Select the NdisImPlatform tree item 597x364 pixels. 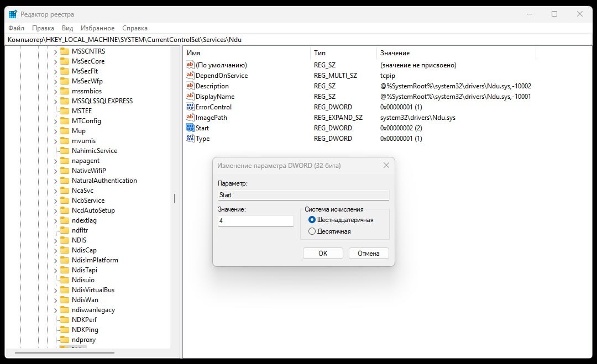(95, 260)
